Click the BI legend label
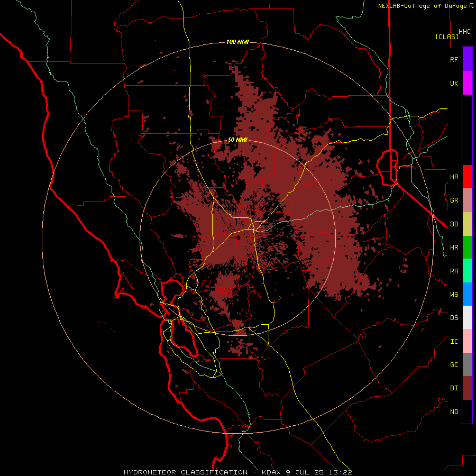The height and width of the screenshot is (476, 476). coord(454,388)
